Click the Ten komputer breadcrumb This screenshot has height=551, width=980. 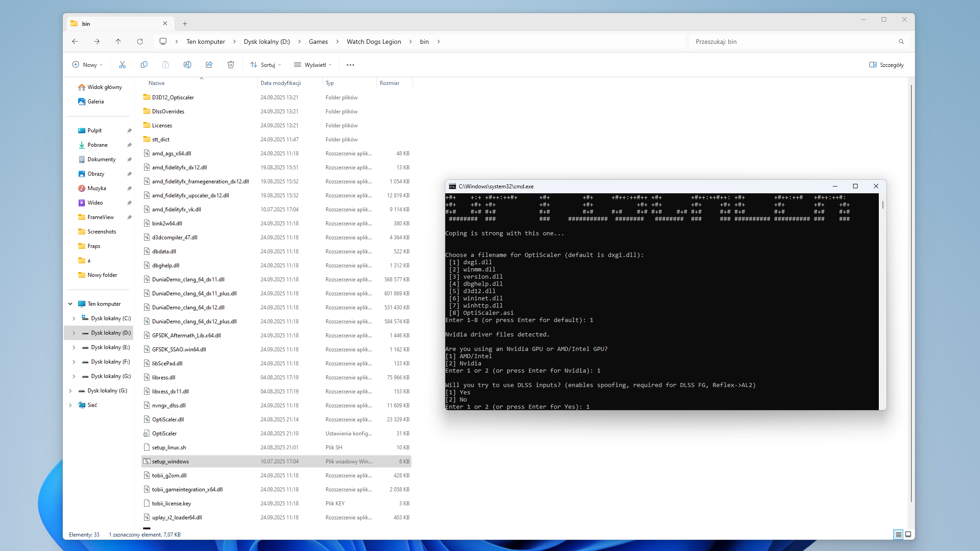(x=205, y=42)
